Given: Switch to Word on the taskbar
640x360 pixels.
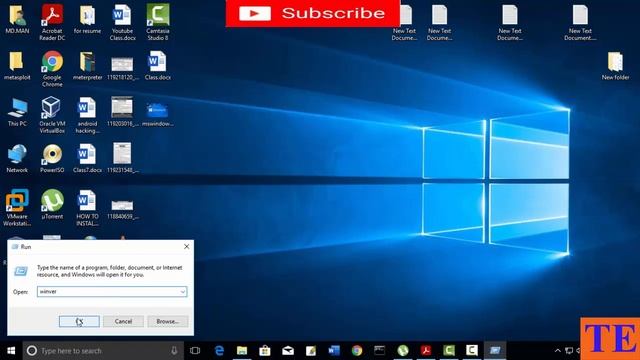Looking at the screenshot, I should [x=334, y=351].
